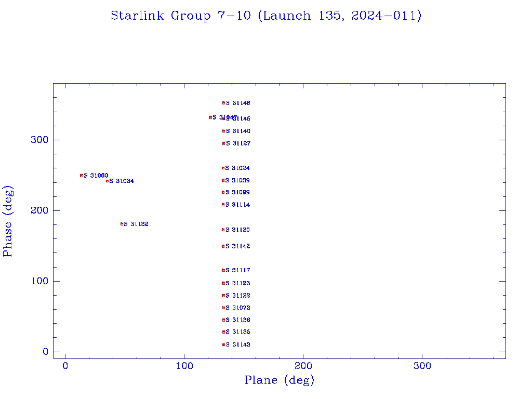Click the "S 31024" satellite label

[237, 168]
